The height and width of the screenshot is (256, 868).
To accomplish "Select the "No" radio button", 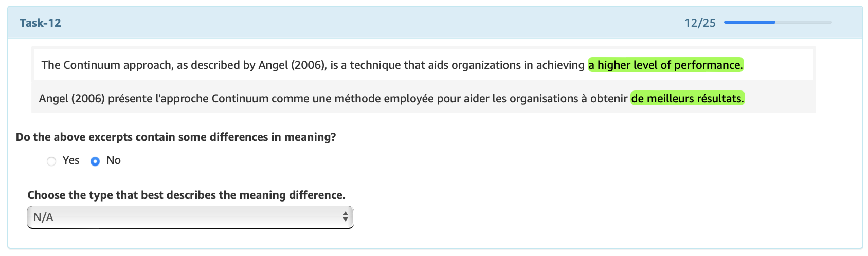I will tap(95, 161).
